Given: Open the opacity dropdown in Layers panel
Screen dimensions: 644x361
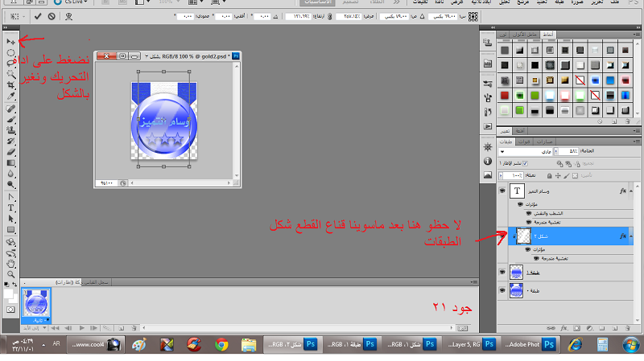Looking at the screenshot, I should pos(556,151).
